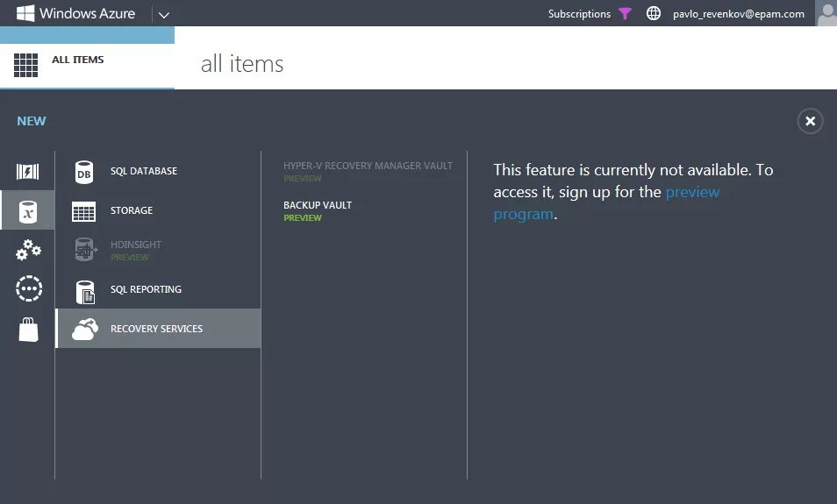Viewport: 837px width, 504px height.
Task: Select the ALL ITEMS navigation tab
Action: point(87,66)
